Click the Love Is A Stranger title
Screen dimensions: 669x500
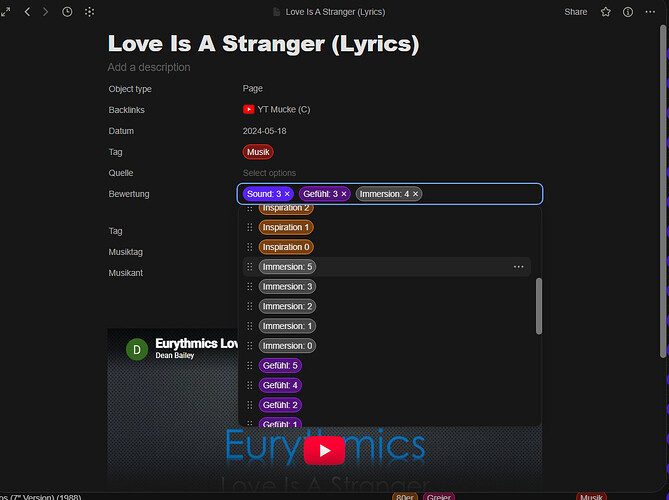[263, 44]
